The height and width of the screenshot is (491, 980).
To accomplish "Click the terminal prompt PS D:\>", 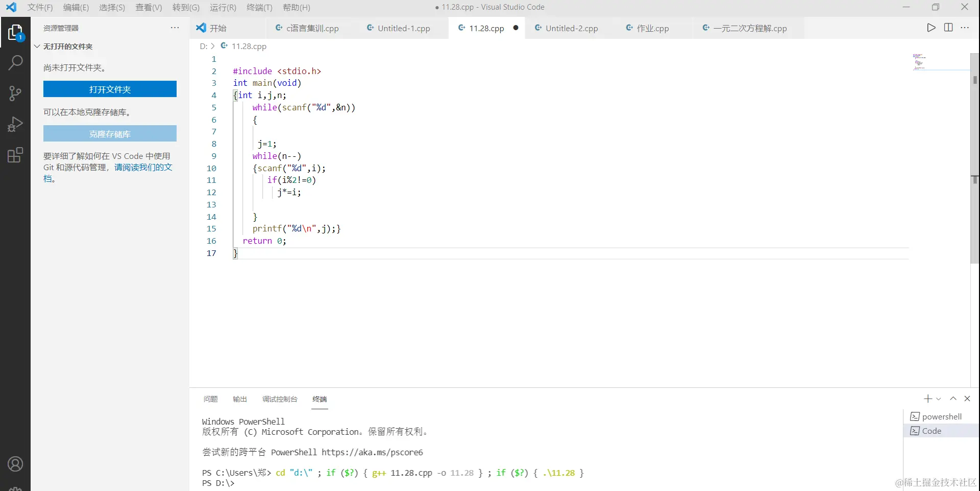I will coord(218,483).
